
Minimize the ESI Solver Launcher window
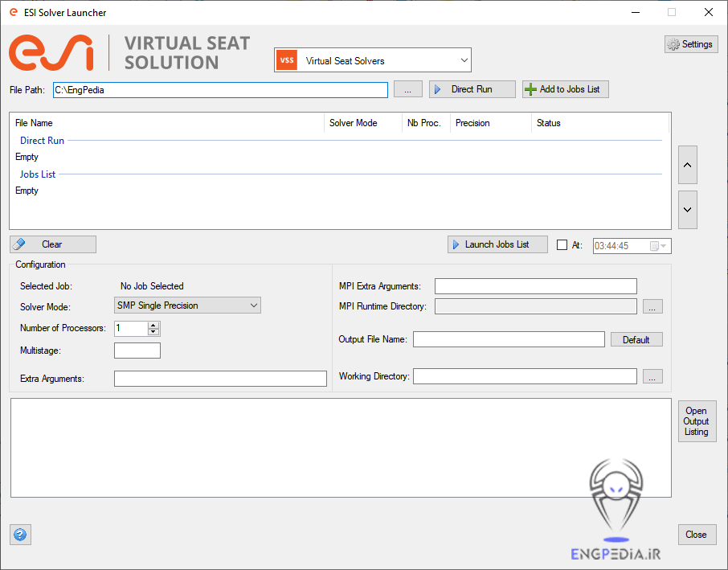[636, 13]
